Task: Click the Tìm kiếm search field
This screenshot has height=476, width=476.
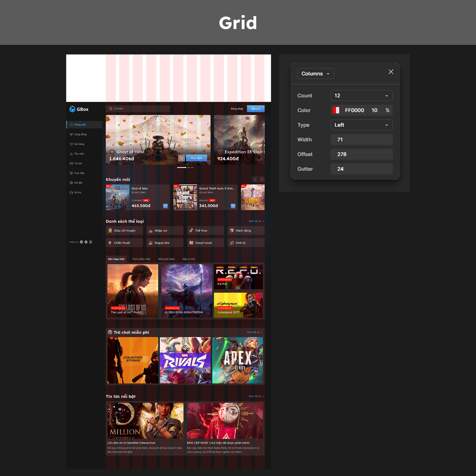Action: (x=138, y=109)
